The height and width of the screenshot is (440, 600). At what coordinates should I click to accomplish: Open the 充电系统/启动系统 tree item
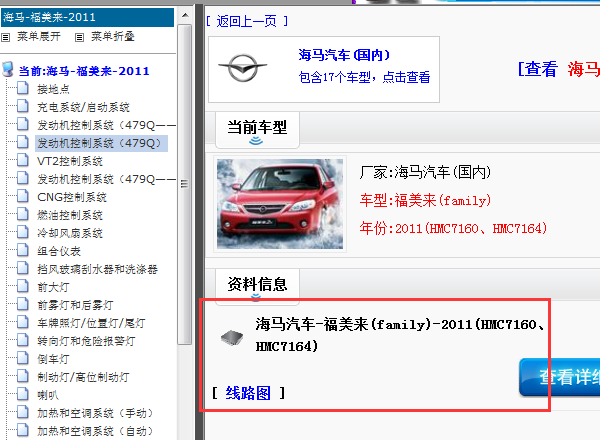pos(83,107)
